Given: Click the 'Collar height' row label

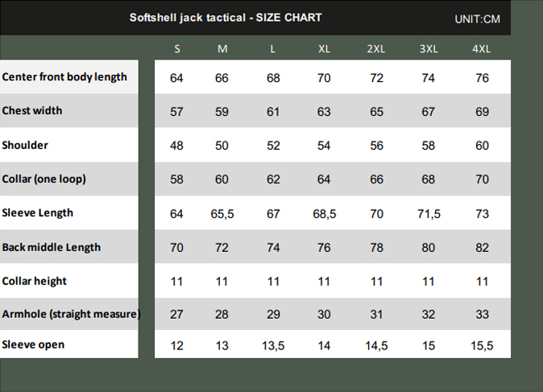Looking at the screenshot, I should pos(35,281).
